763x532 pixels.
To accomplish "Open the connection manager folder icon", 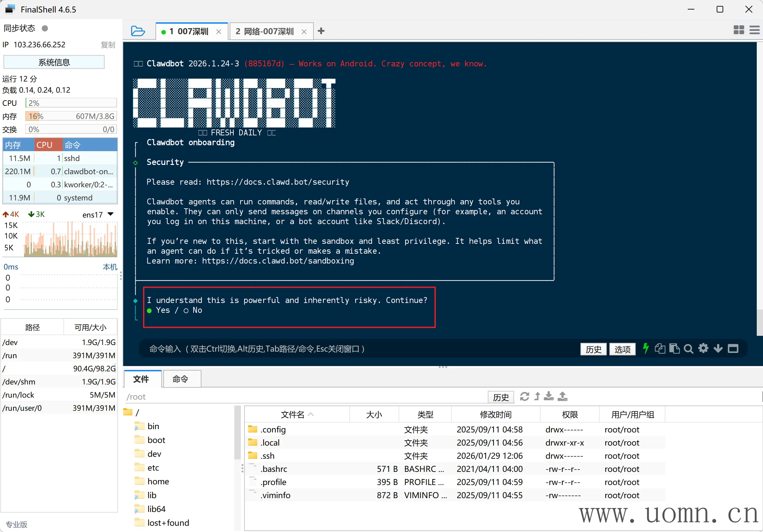I will pyautogui.click(x=138, y=31).
